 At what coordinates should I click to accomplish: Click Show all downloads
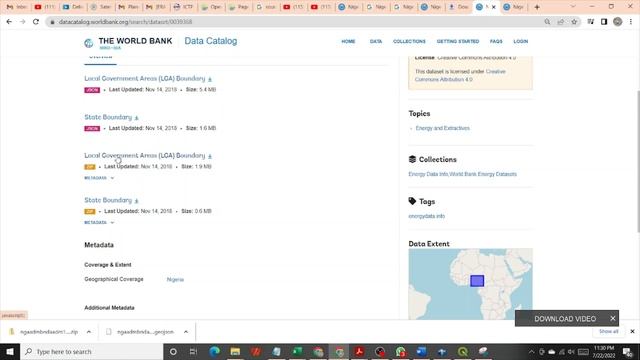(x=609, y=331)
